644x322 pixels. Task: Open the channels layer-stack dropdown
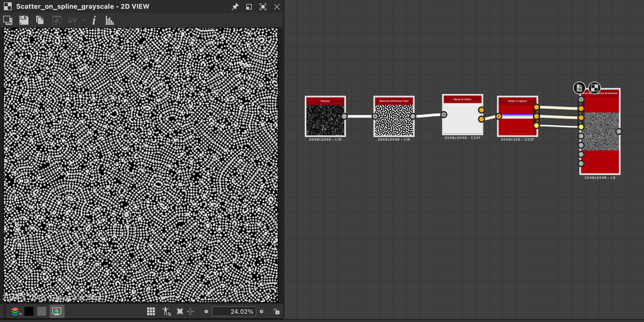(x=16, y=311)
